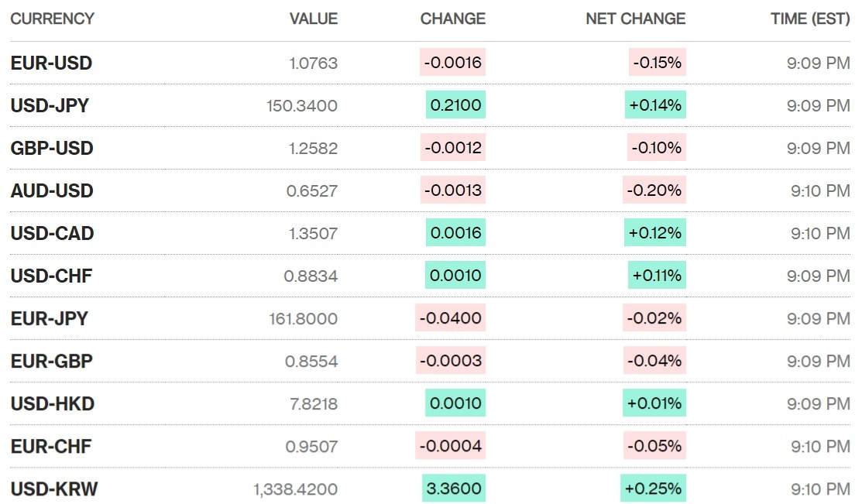
Task: Select the AUD-USD row label
Action: pos(52,191)
